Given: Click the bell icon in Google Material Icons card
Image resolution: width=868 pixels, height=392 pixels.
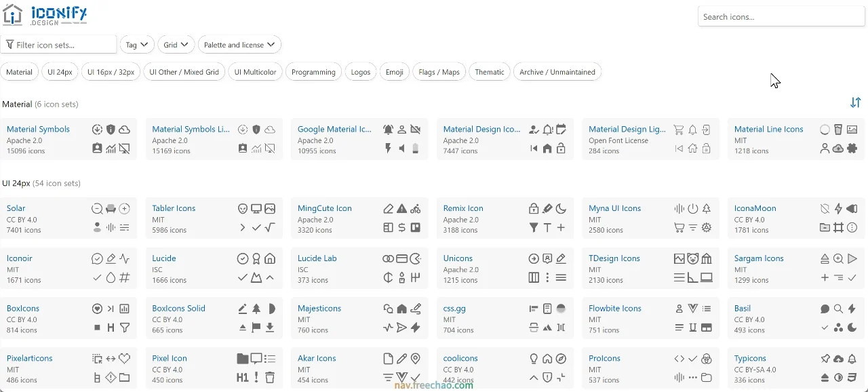Looking at the screenshot, I should click(388, 130).
